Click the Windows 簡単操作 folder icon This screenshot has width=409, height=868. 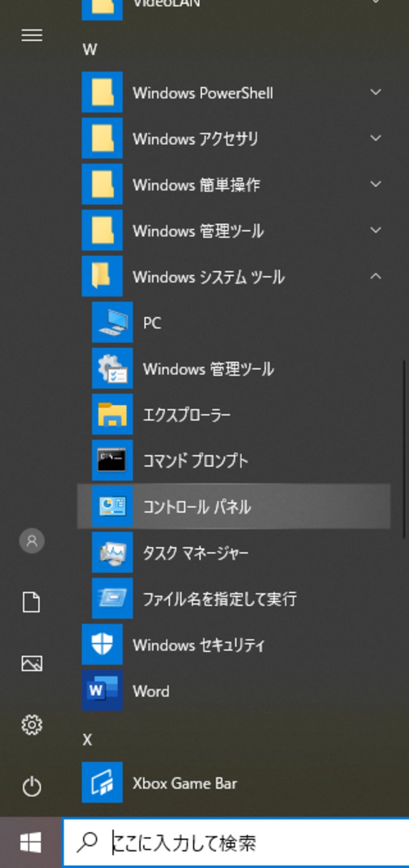(102, 184)
